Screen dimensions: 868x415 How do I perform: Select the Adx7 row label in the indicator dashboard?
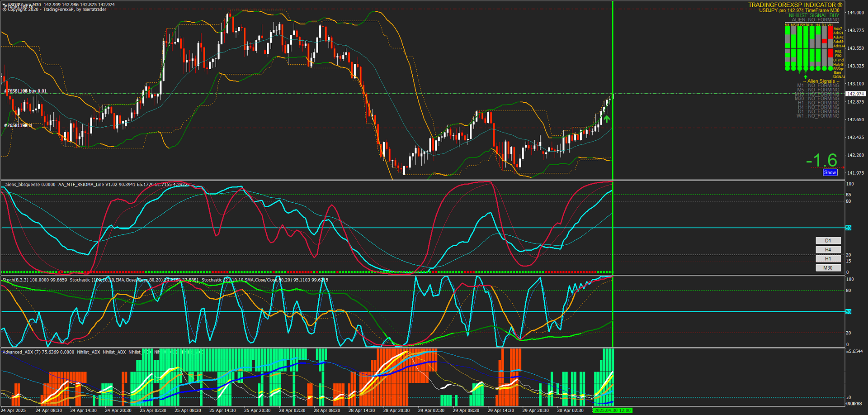pos(838,29)
